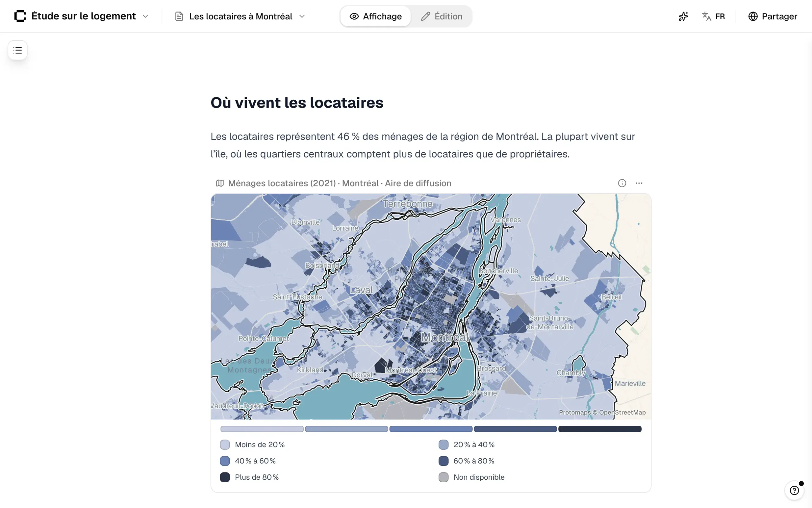Image resolution: width=812 pixels, height=508 pixels.
Task: Switch language using the FR translate button
Action: coord(713,16)
